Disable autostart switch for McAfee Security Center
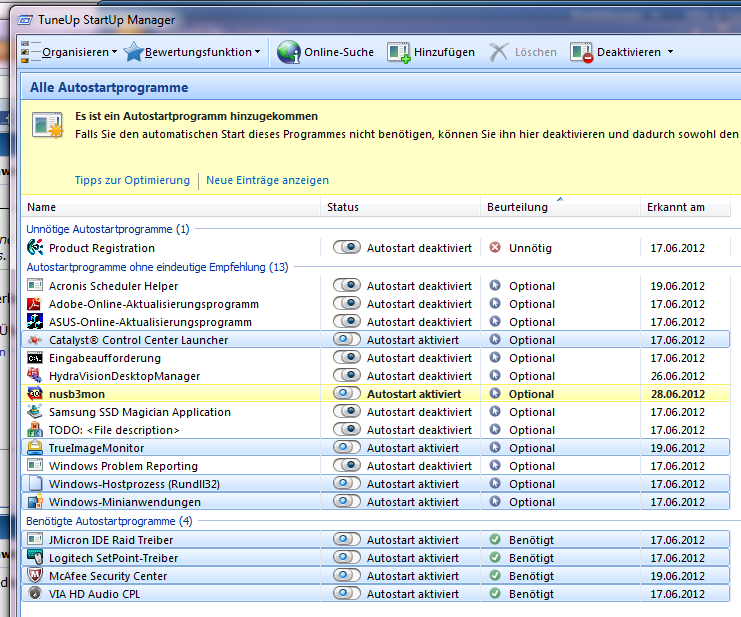The width and height of the screenshot is (741, 617). click(x=347, y=575)
